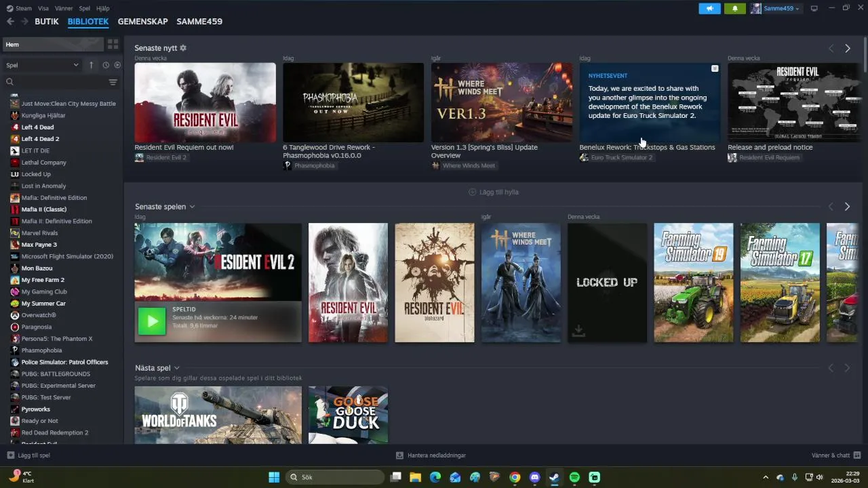This screenshot has width=868, height=488.
Task: Open Task View in taskbar
Action: 396,477
